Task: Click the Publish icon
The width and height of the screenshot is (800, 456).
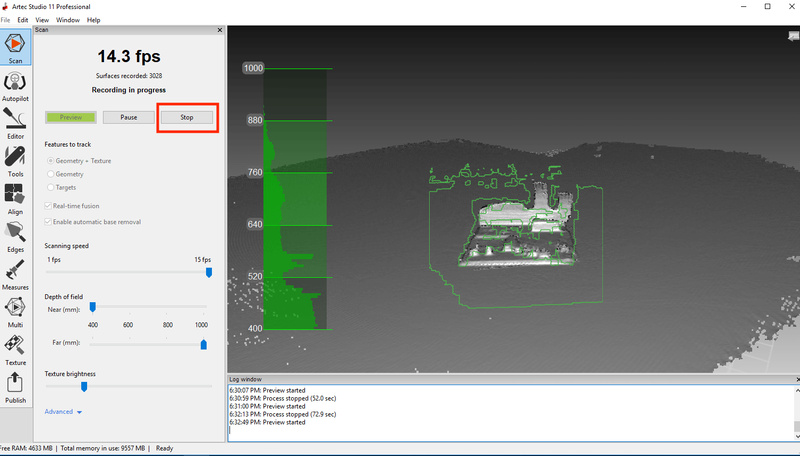Action: [15, 385]
